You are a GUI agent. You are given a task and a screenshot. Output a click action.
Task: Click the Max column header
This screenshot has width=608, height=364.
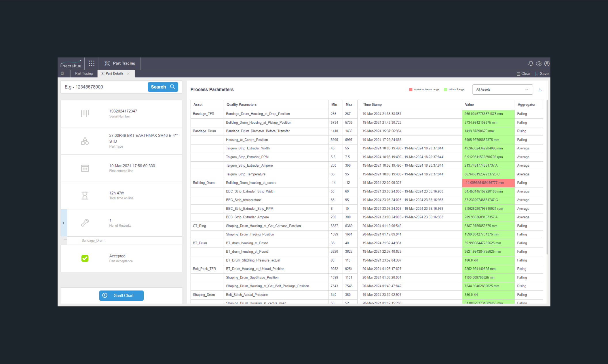[x=350, y=105]
